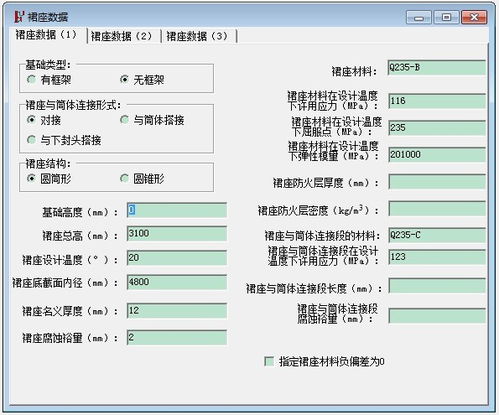The width and height of the screenshot is (499, 415).
Task: Click the 裙座底截面内径 field showing 4800
Action: 177,282
